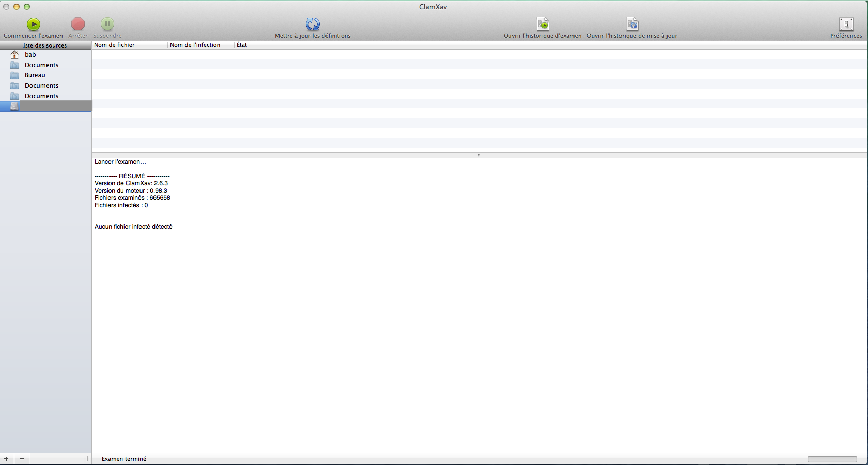This screenshot has width=868, height=465.
Task: Select the Documents source between bab and Bureau
Action: pos(46,65)
